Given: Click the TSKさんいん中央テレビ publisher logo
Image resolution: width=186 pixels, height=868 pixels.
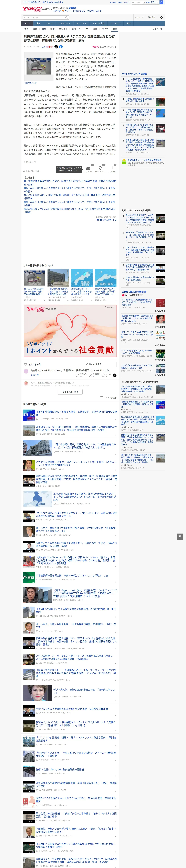Looking at the screenshot, I should click(x=104, y=47).
